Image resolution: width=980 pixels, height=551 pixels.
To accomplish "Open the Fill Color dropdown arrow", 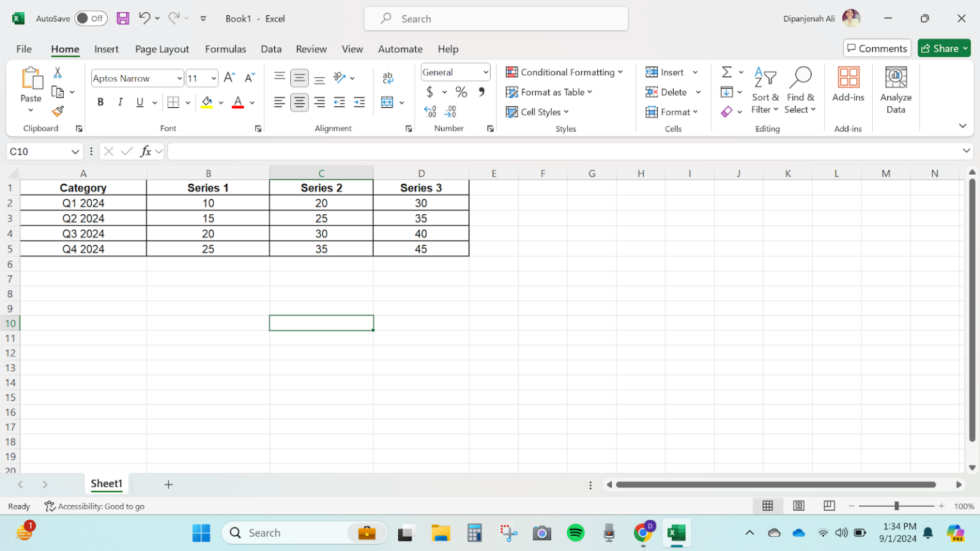I will coord(219,101).
